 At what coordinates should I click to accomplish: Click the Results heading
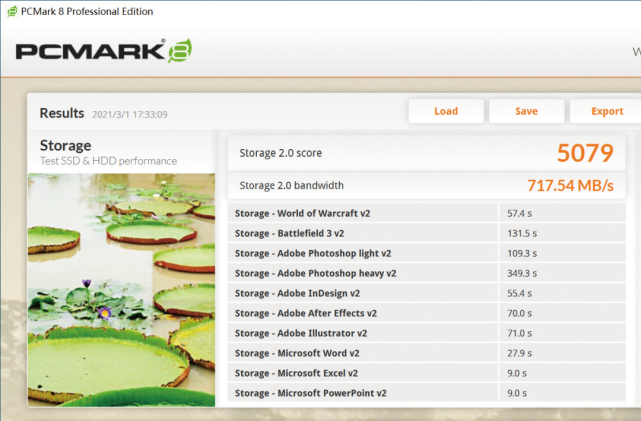[62, 113]
